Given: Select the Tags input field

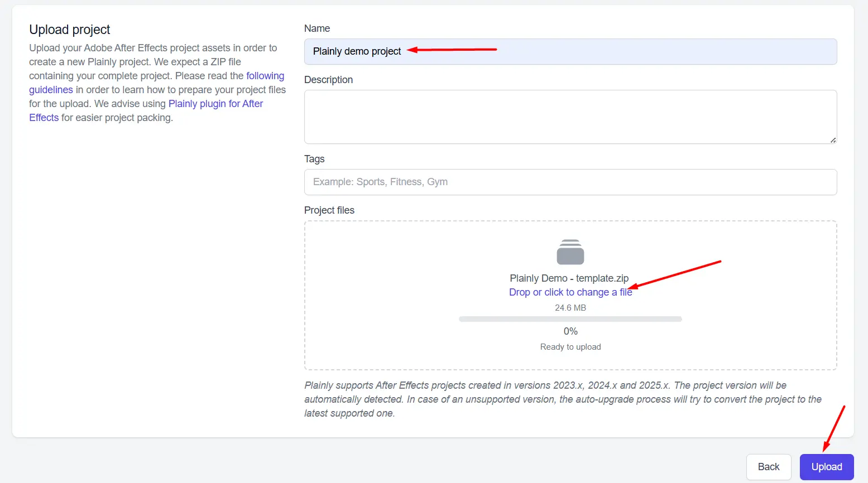Looking at the screenshot, I should 570,182.
